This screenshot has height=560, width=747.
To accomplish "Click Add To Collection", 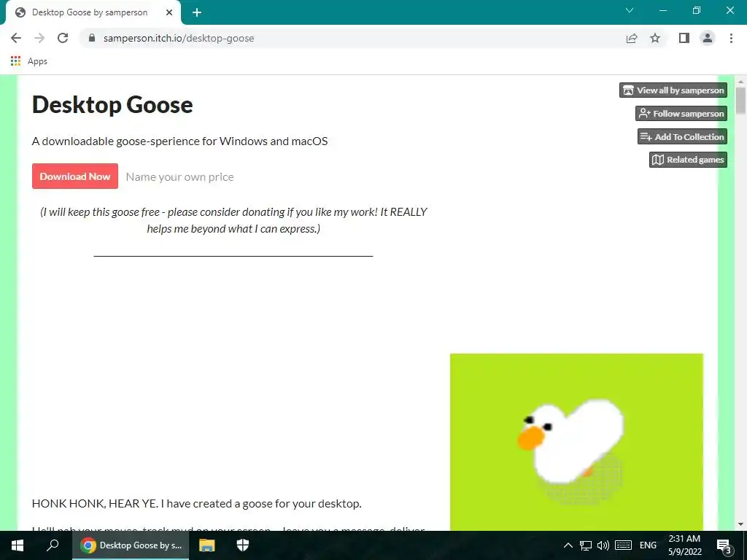I will tap(682, 136).
